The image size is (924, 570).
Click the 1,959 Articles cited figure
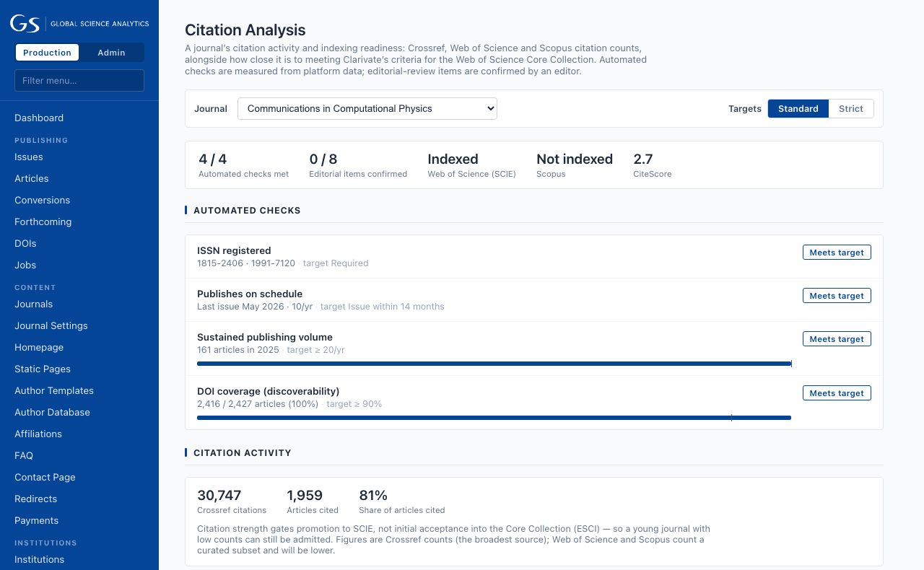tap(313, 501)
